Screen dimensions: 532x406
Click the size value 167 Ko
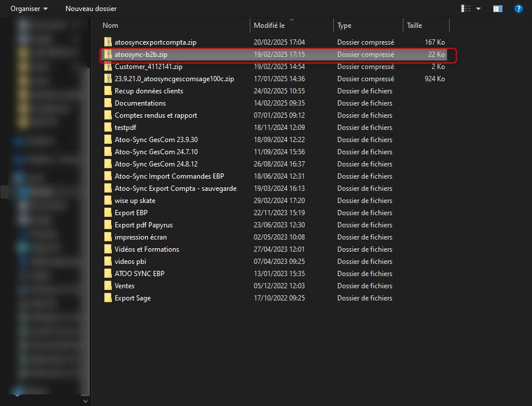[435, 42]
